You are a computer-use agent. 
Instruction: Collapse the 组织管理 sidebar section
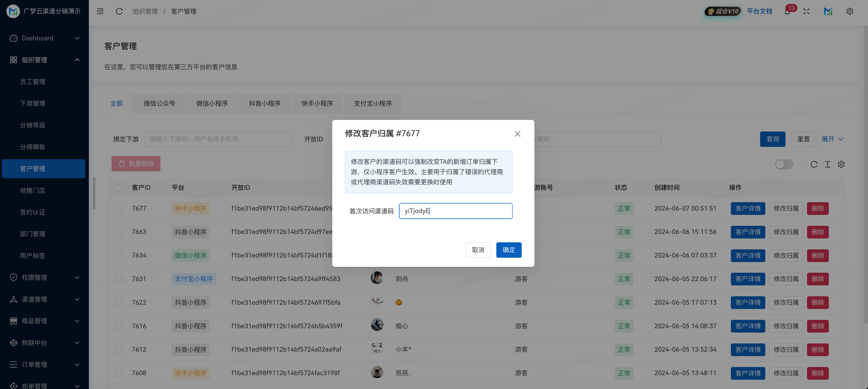pos(44,60)
